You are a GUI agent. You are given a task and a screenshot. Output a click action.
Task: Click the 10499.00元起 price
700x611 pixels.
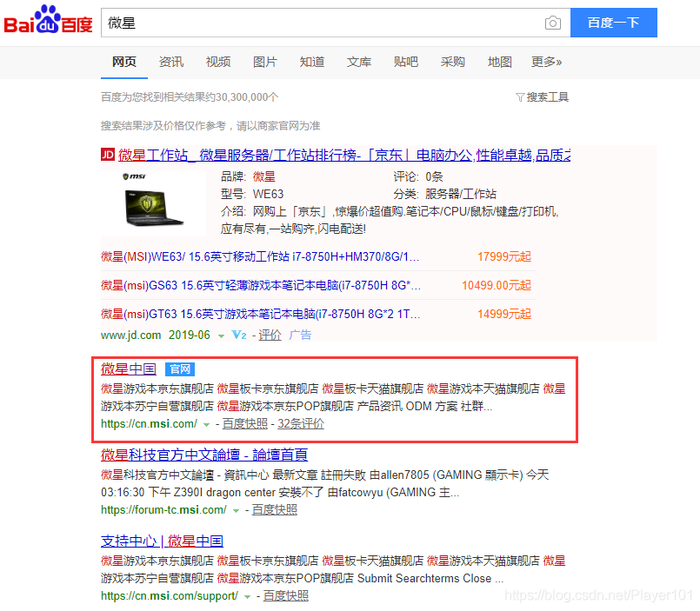point(497,285)
